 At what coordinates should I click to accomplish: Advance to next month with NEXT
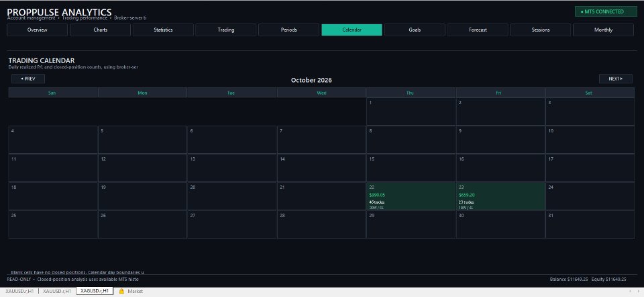[x=616, y=79]
